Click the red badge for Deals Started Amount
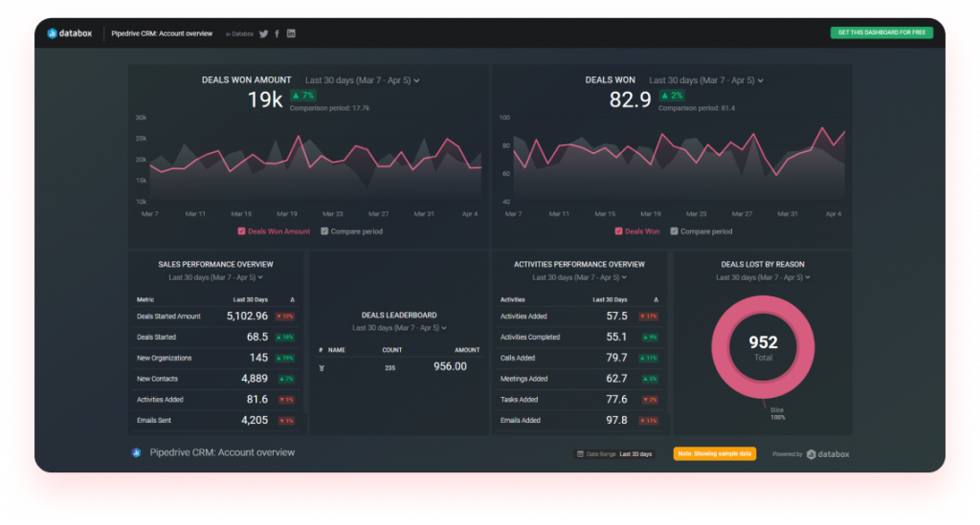Image resolution: width=980 pixels, height=525 pixels. point(285,317)
